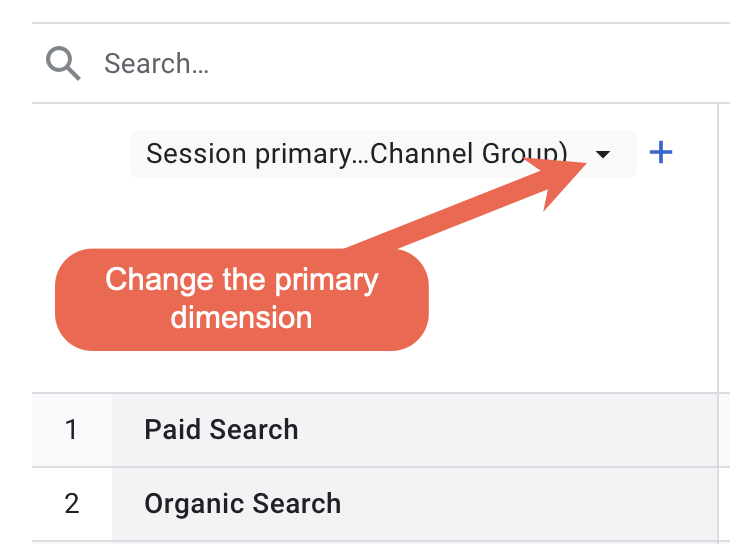
Task: Open the Session primary Channel Group dropdown
Action: [383, 154]
